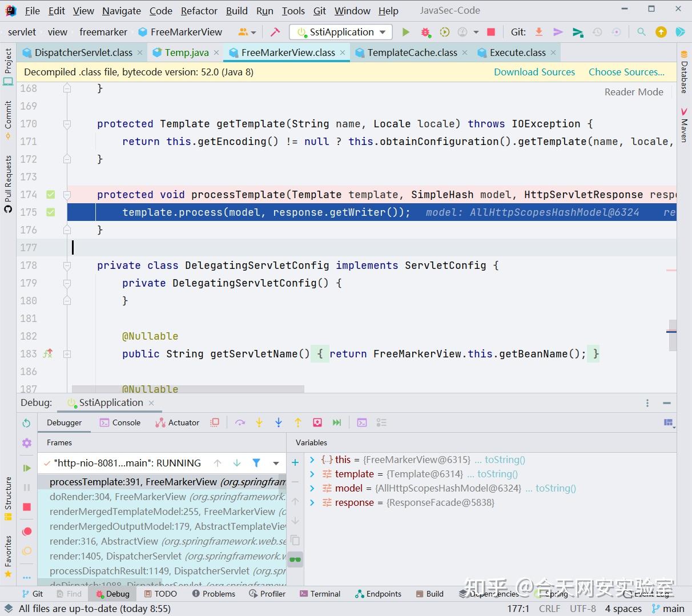Force step into blue arrow
This screenshot has width=692, height=616.
click(x=279, y=422)
